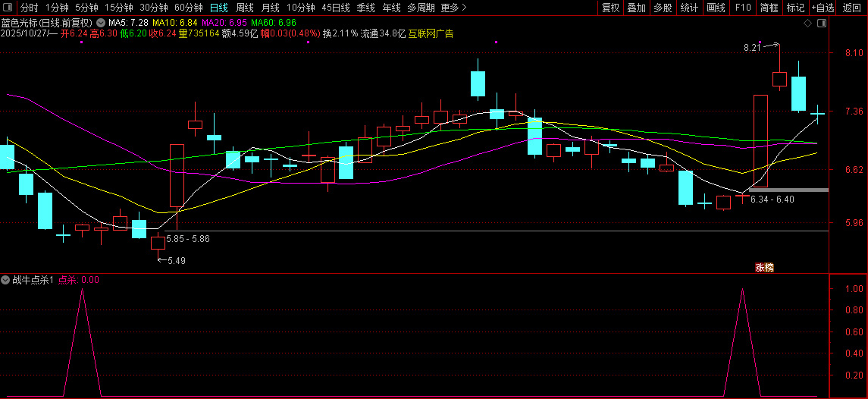Switch to 45日线 period
The height and width of the screenshot is (399, 868).
coord(336,8)
